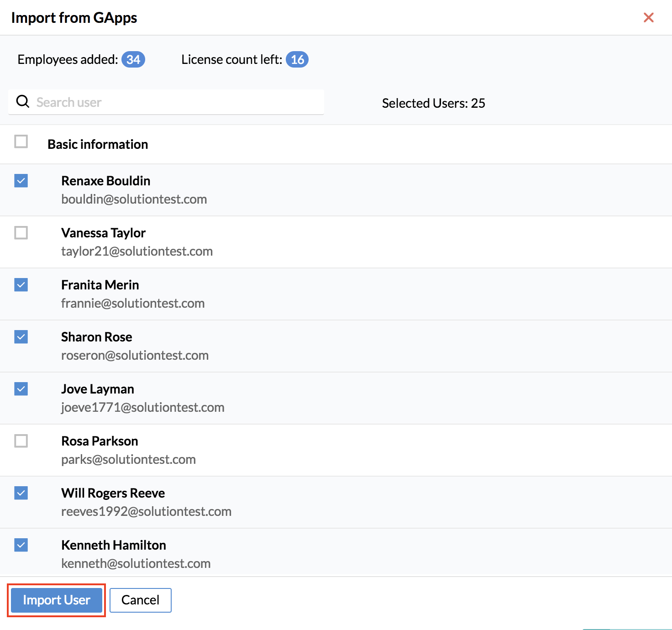Viewport: 672px width, 630px height.
Task: Untick the Jove Layman checkbox
Action: point(21,389)
